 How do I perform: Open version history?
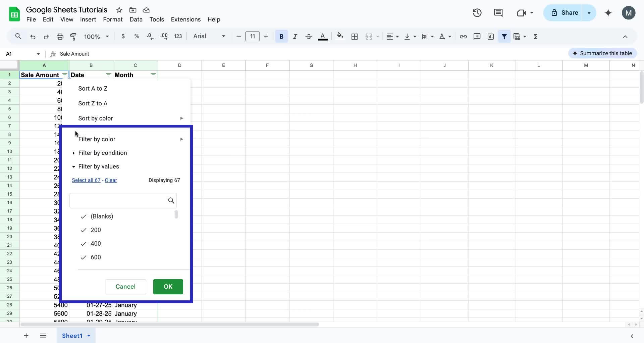(477, 13)
